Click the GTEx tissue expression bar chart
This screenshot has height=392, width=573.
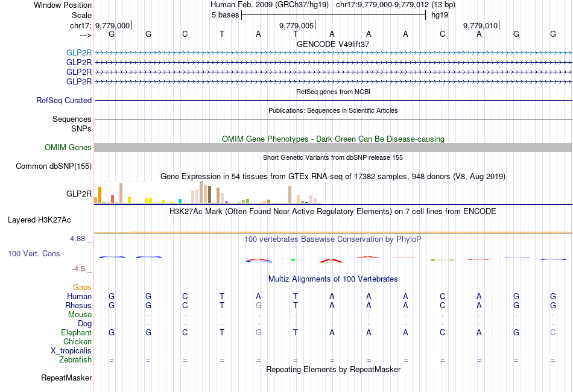click(x=207, y=192)
